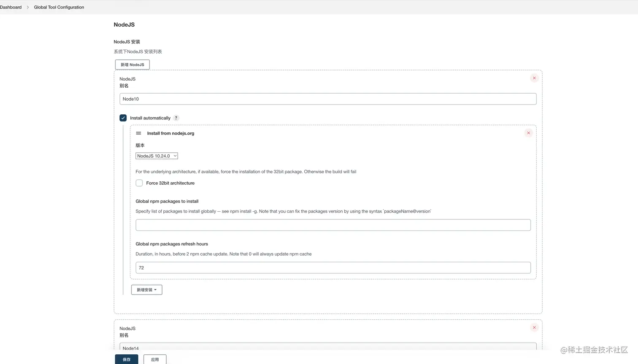Focus the Global npm packages input

333,225
